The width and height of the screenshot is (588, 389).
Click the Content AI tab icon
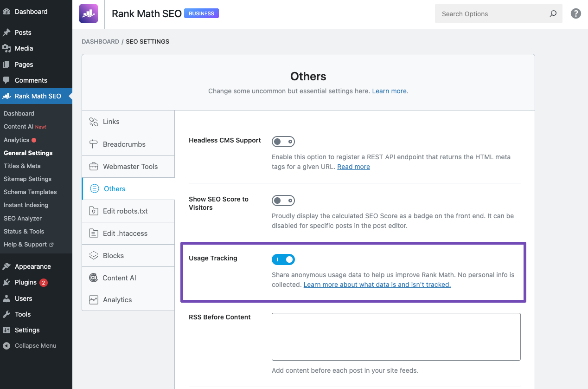click(x=94, y=278)
